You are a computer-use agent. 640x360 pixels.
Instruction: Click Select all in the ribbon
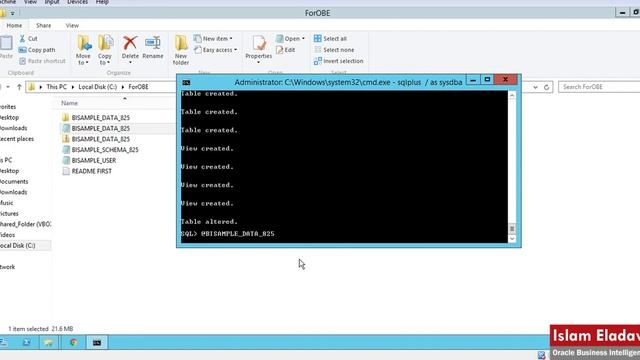point(330,38)
